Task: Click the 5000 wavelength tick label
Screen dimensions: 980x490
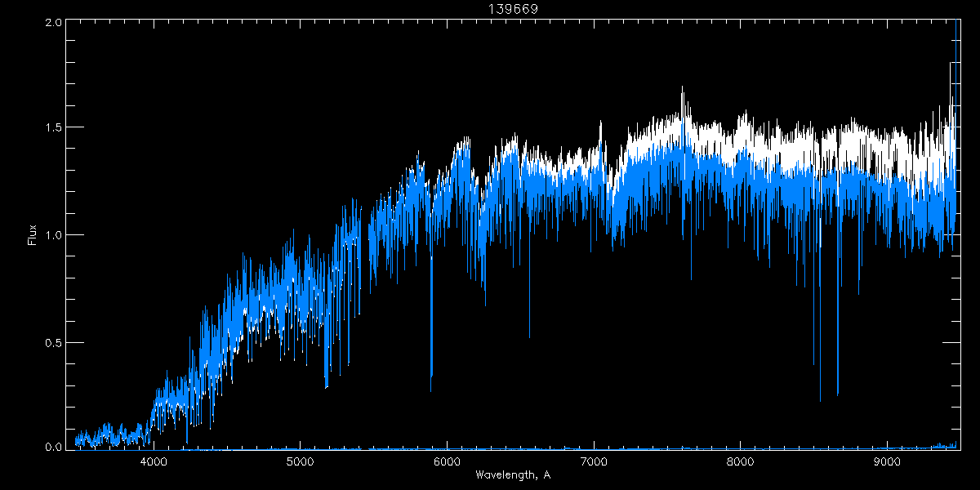Action: click(301, 462)
